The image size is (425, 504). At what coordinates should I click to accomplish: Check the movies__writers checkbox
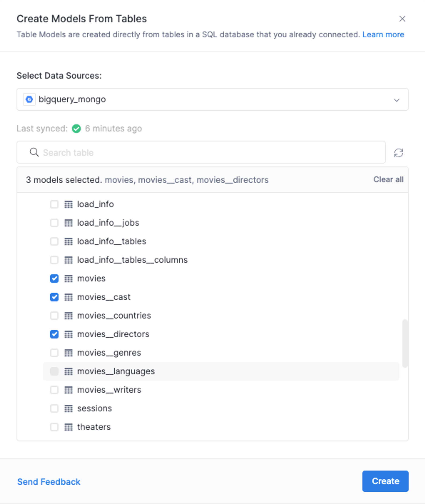(54, 390)
